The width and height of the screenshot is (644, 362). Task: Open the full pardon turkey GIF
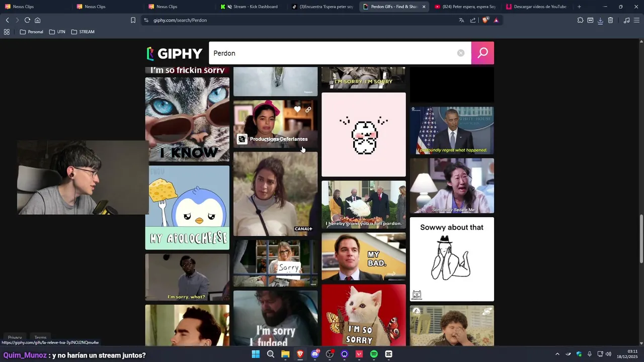(364, 205)
